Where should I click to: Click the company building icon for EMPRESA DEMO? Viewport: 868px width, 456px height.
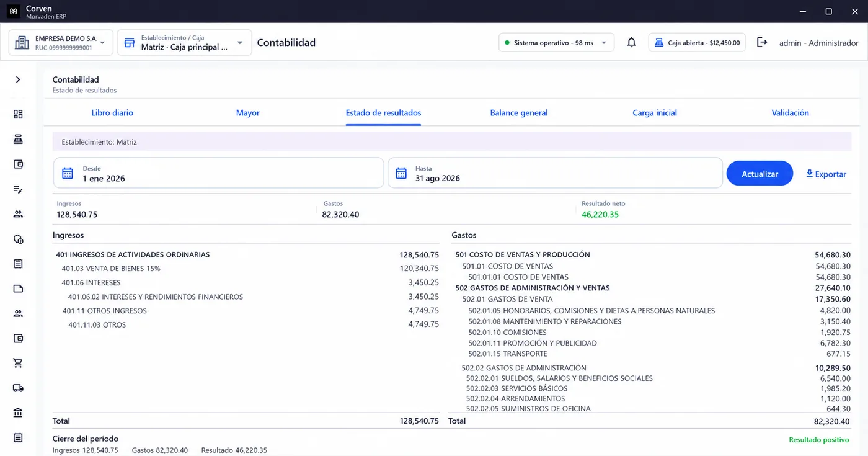22,43
